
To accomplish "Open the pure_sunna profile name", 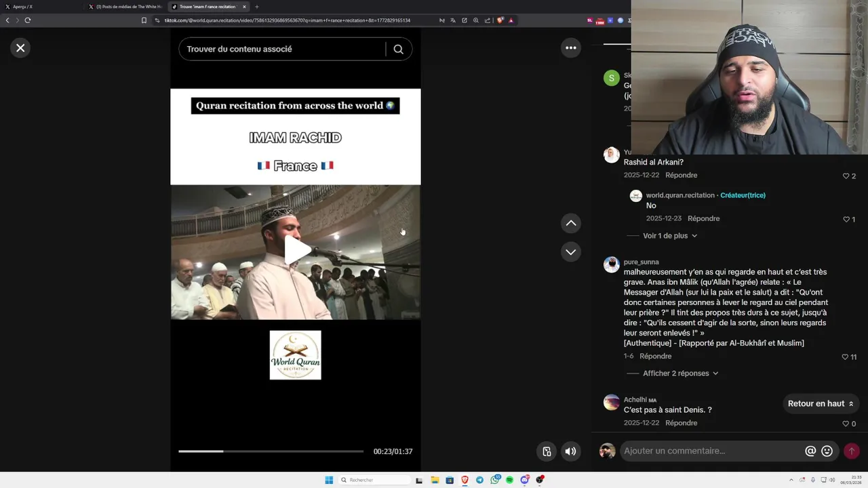I will pyautogui.click(x=641, y=262).
